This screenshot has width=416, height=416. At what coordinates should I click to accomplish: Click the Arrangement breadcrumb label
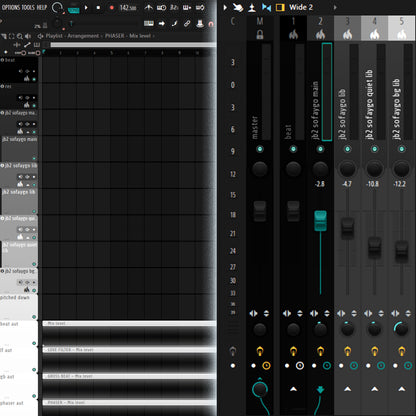click(x=83, y=36)
